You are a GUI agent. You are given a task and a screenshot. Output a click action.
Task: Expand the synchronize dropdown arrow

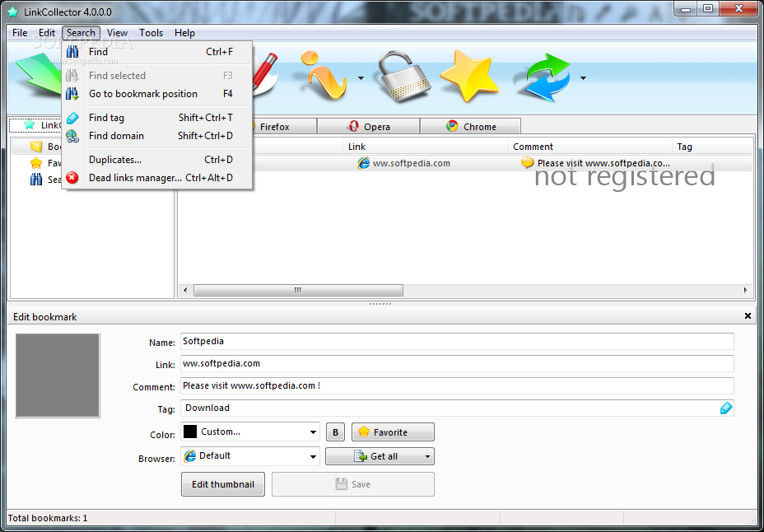(583, 78)
